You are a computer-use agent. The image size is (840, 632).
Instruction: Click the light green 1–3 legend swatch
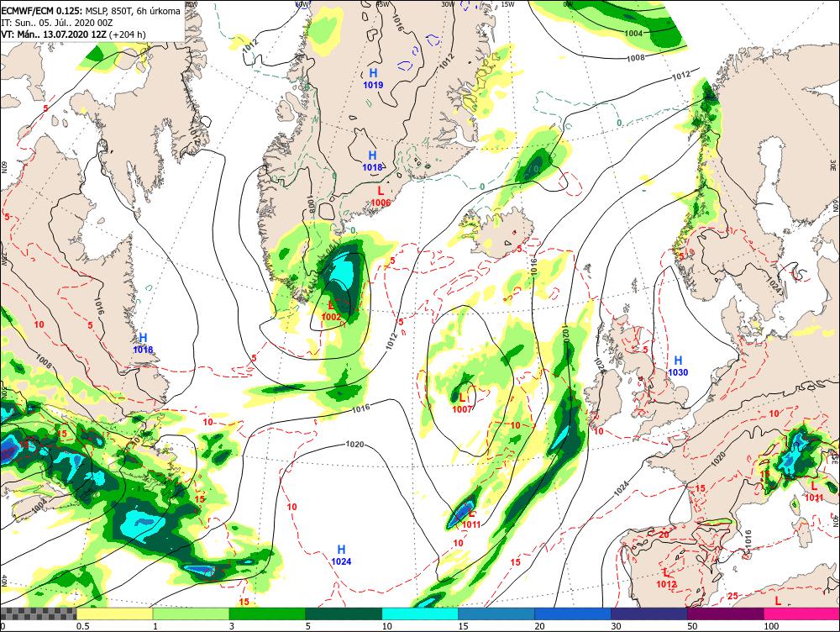pyautogui.click(x=192, y=614)
